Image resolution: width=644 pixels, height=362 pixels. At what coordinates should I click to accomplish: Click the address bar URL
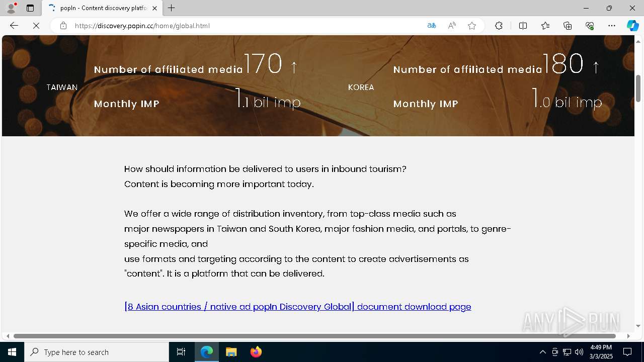(142, 26)
